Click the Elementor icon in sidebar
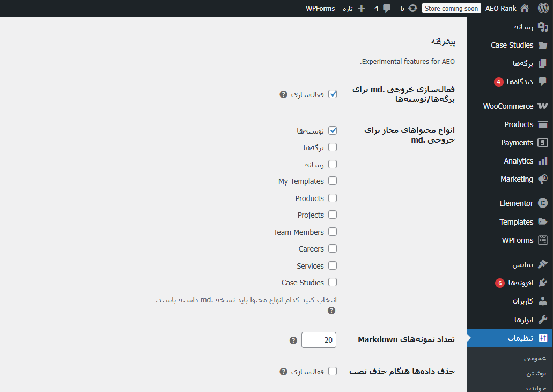 pyautogui.click(x=542, y=203)
